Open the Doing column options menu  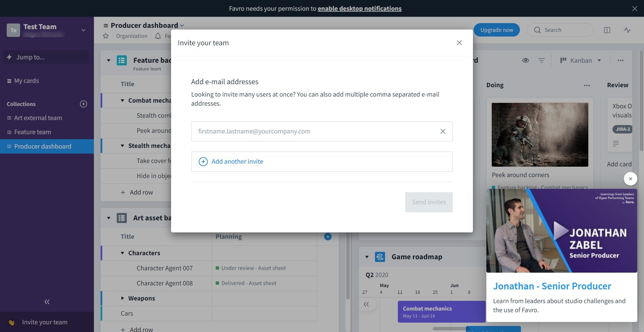pyautogui.click(x=587, y=86)
